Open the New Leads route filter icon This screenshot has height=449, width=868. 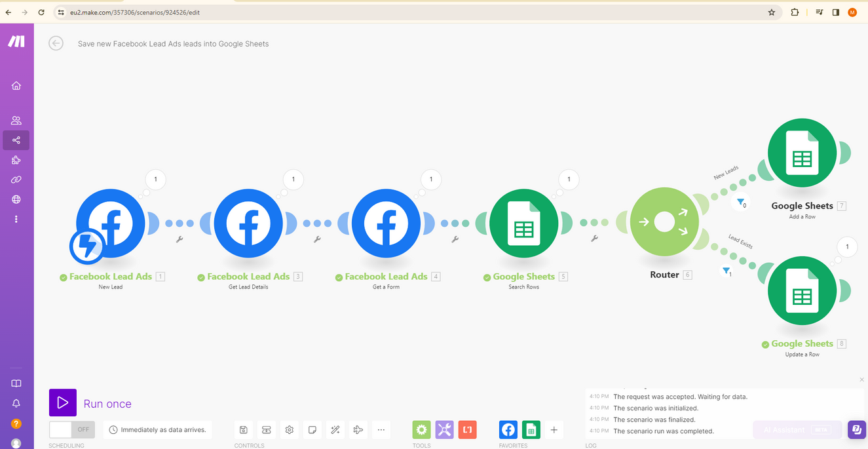740,203
